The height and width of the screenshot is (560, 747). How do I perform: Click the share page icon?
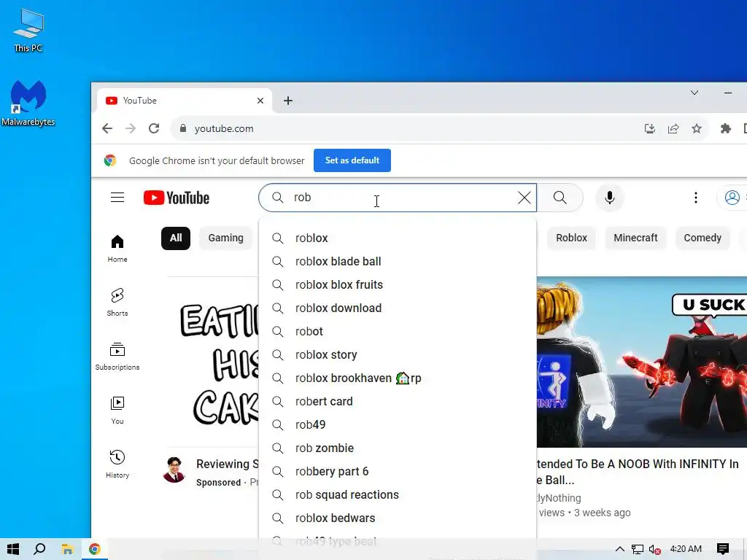coord(673,128)
